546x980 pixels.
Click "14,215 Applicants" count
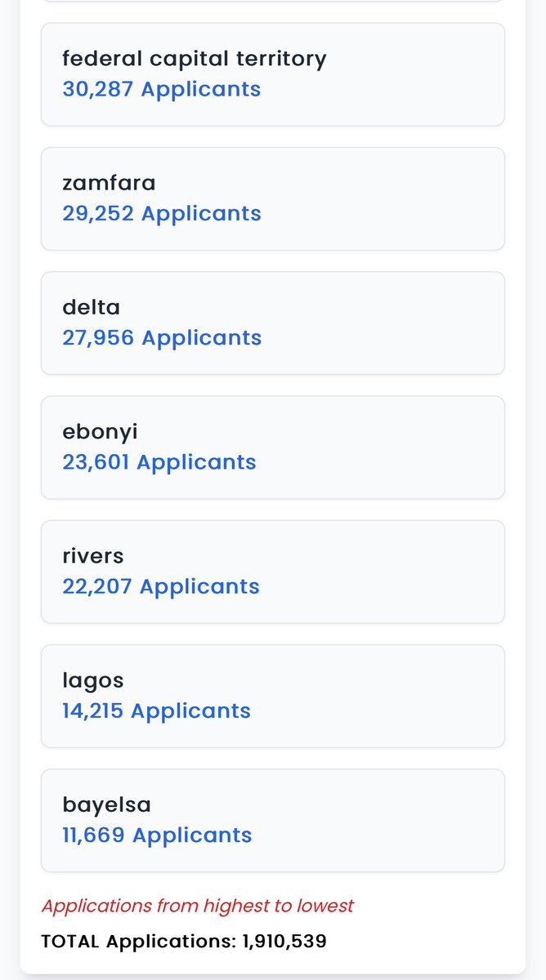pyautogui.click(x=156, y=711)
